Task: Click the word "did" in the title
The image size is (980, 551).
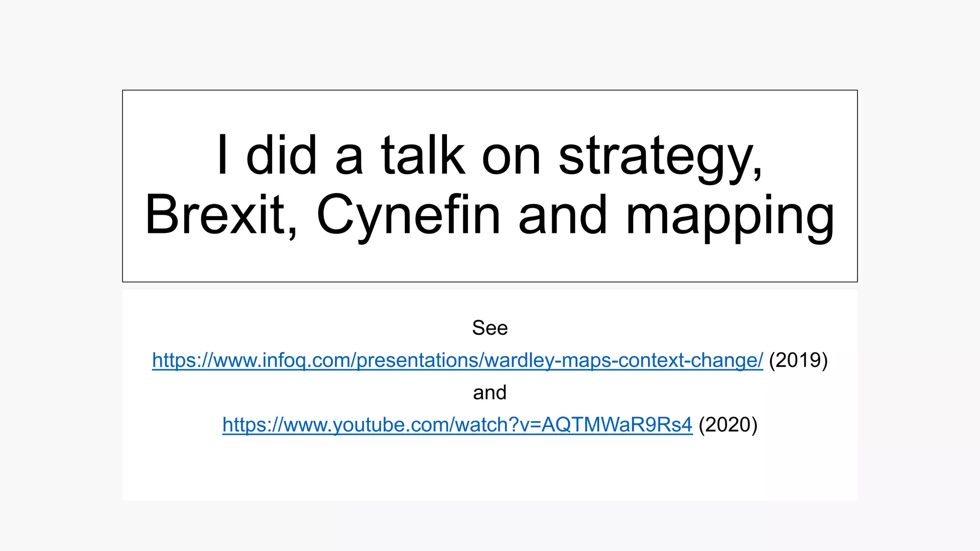Action: click(281, 155)
